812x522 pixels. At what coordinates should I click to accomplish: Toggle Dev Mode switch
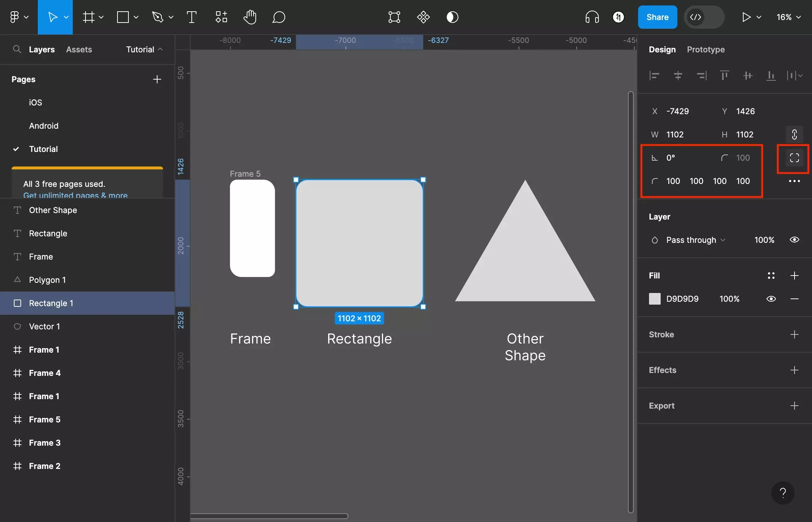704,17
